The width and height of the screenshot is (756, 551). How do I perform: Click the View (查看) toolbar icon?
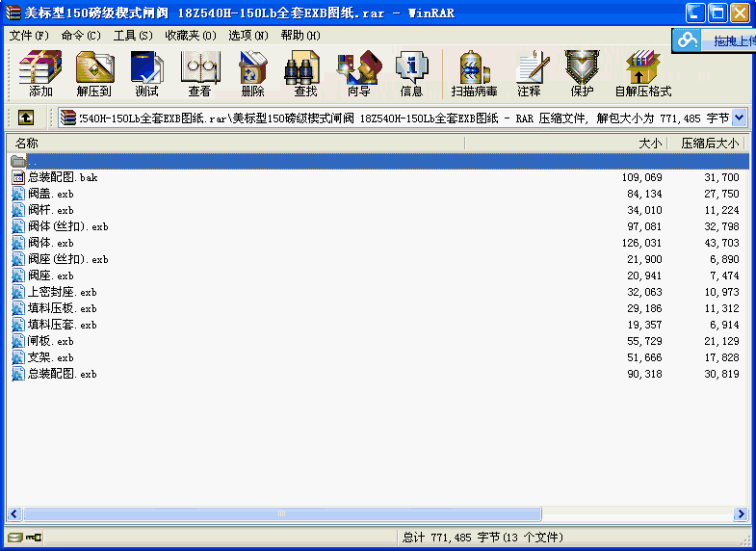coord(199,73)
